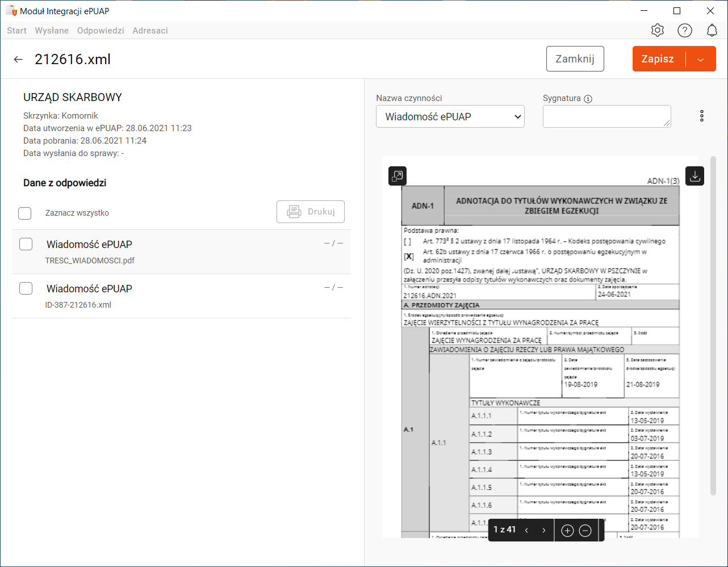
Task: Maximize the application window
Action: click(677, 11)
